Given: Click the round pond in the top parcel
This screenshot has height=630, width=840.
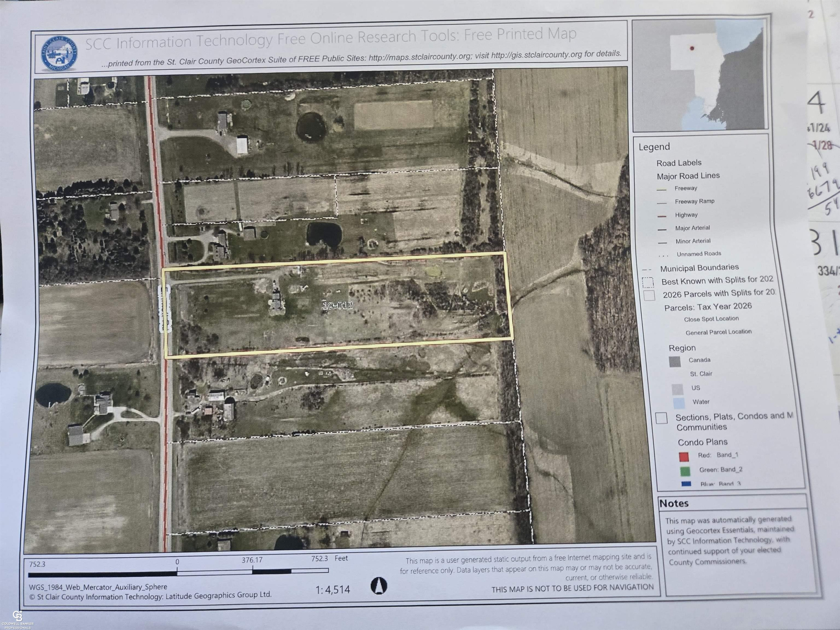Looking at the screenshot, I should click(x=311, y=127).
